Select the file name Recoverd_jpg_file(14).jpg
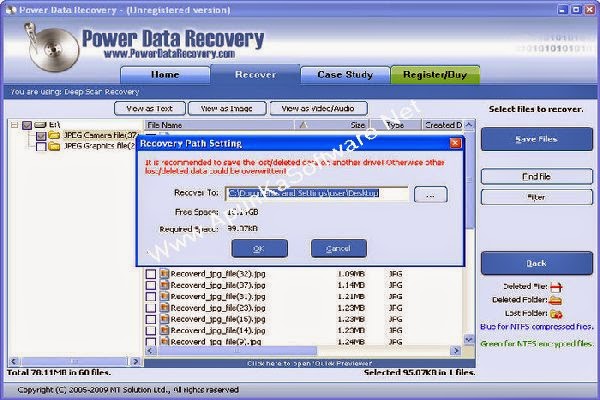 (x=218, y=331)
